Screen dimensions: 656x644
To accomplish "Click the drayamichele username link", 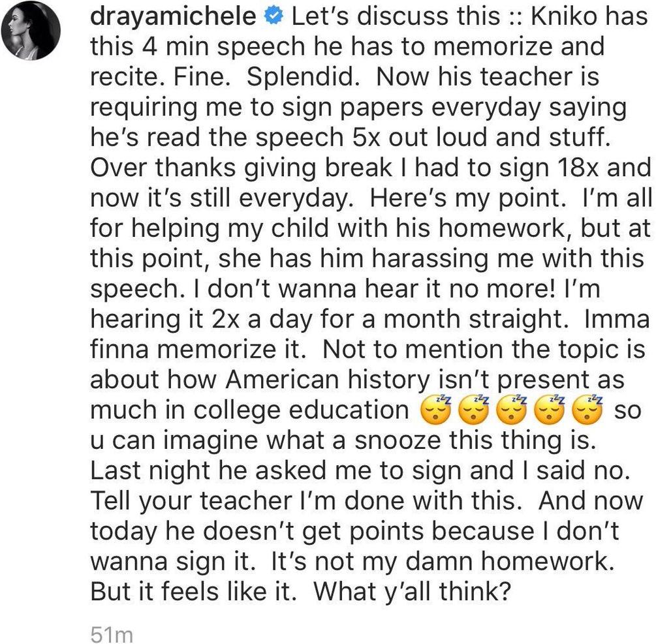I will coord(173,17).
